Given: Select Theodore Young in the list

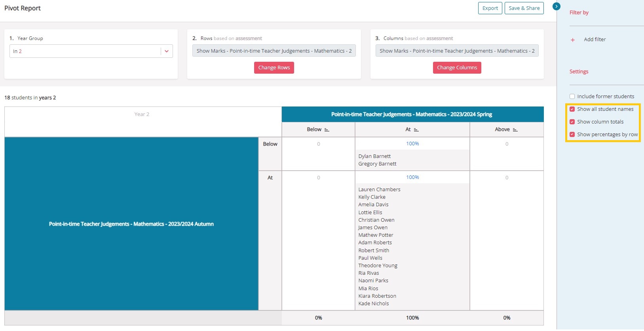Looking at the screenshot, I should (378, 266).
